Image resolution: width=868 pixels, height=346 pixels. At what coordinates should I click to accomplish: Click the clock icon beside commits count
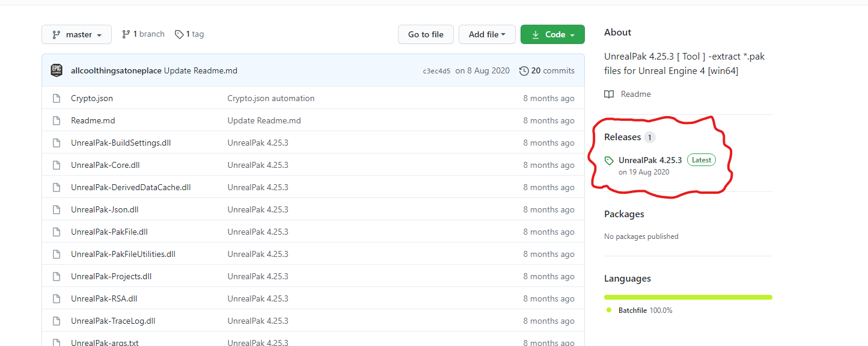pyautogui.click(x=524, y=70)
